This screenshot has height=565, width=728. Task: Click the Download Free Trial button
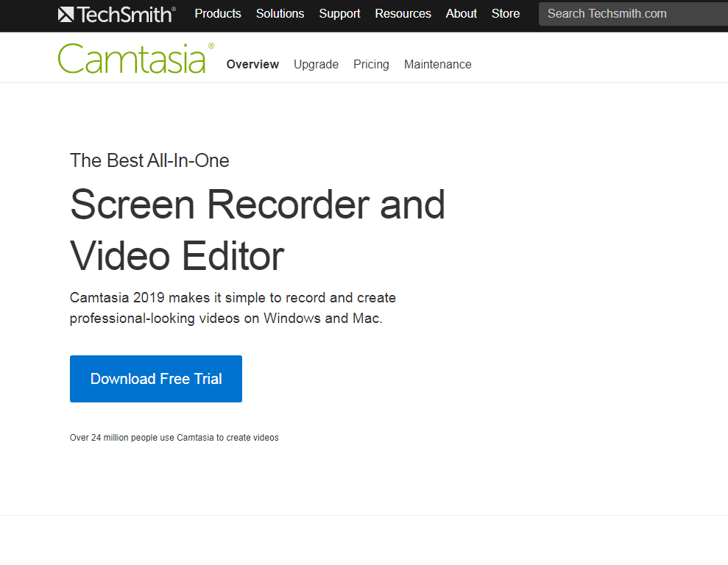[156, 379]
